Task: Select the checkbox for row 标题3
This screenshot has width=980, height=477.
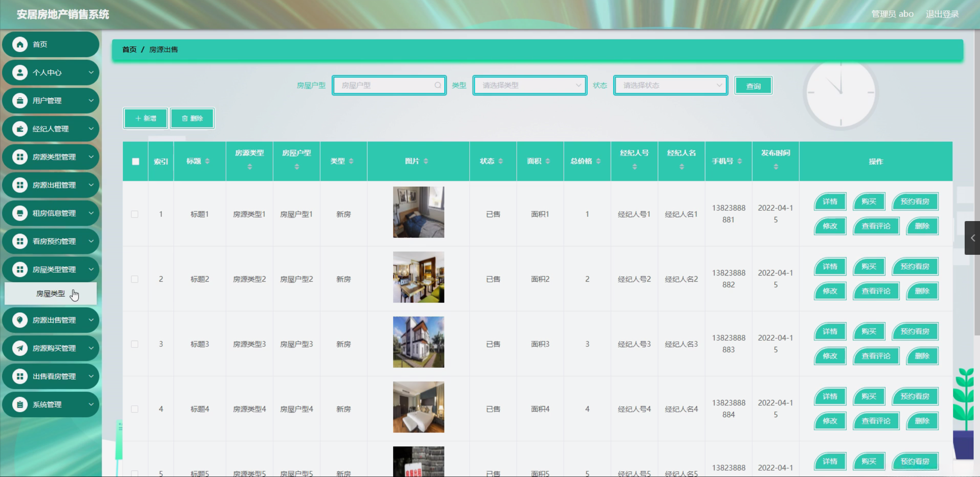Action: point(134,344)
